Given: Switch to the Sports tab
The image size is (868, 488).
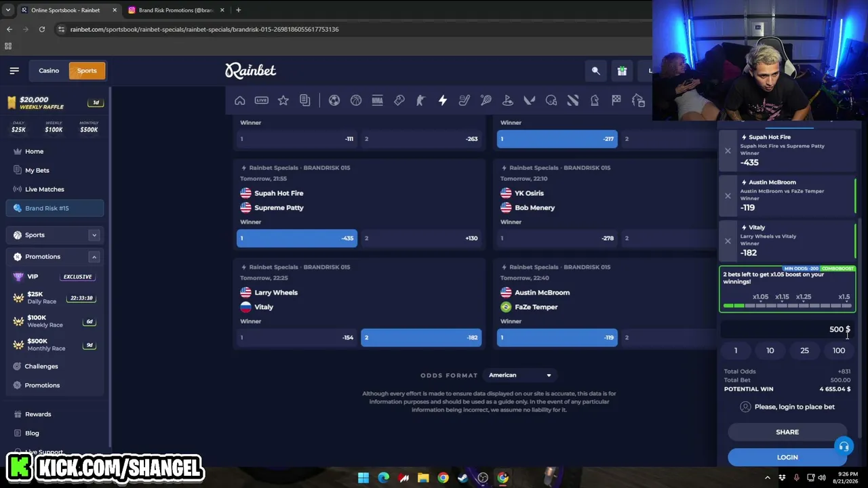Looking at the screenshot, I should coord(87,70).
